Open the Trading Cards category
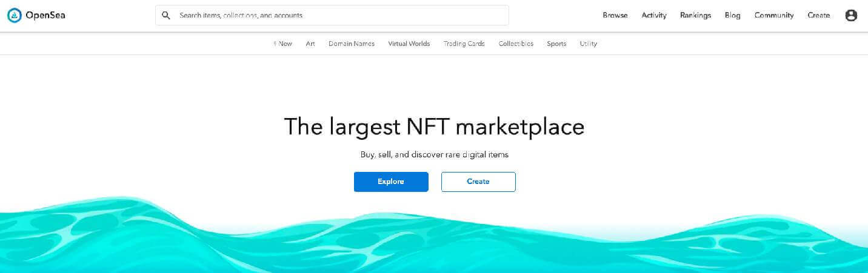Viewport: 868px width, 273px height. [x=464, y=44]
